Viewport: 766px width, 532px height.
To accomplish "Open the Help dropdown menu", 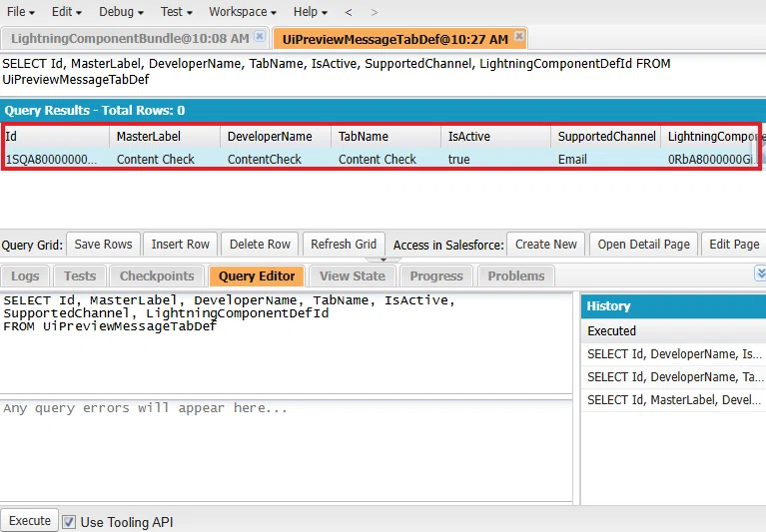I will click(311, 12).
